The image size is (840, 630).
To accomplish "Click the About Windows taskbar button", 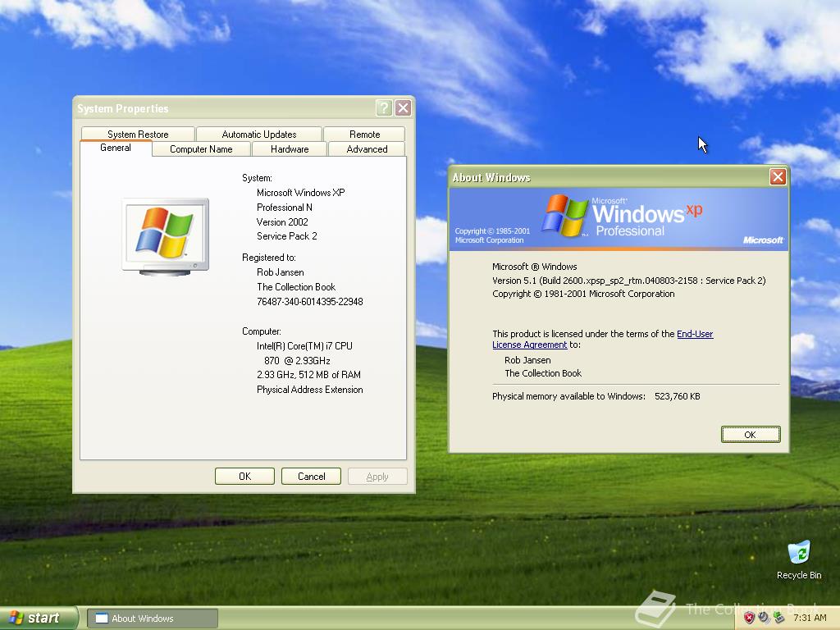I will click(x=153, y=619).
